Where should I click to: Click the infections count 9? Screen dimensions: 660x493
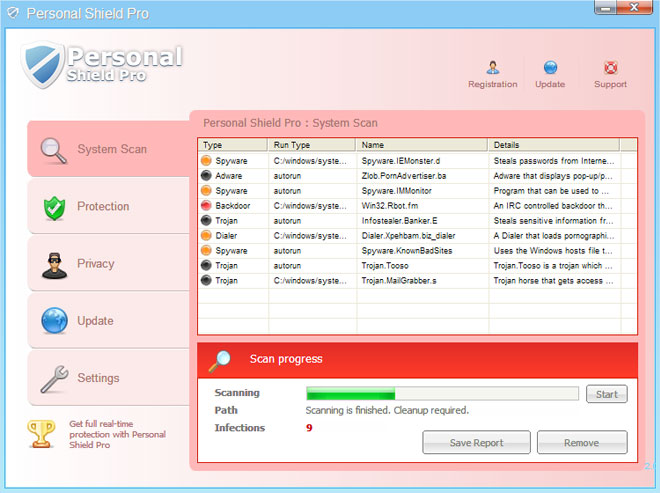click(x=309, y=428)
